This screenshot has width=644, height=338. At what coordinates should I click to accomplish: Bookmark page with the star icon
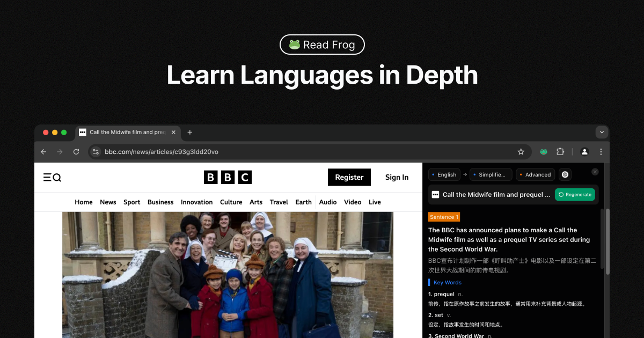coord(521,152)
